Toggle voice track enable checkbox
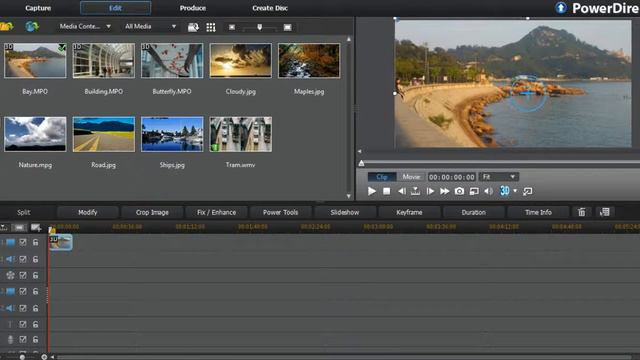The image size is (640, 360). pyautogui.click(x=23, y=339)
